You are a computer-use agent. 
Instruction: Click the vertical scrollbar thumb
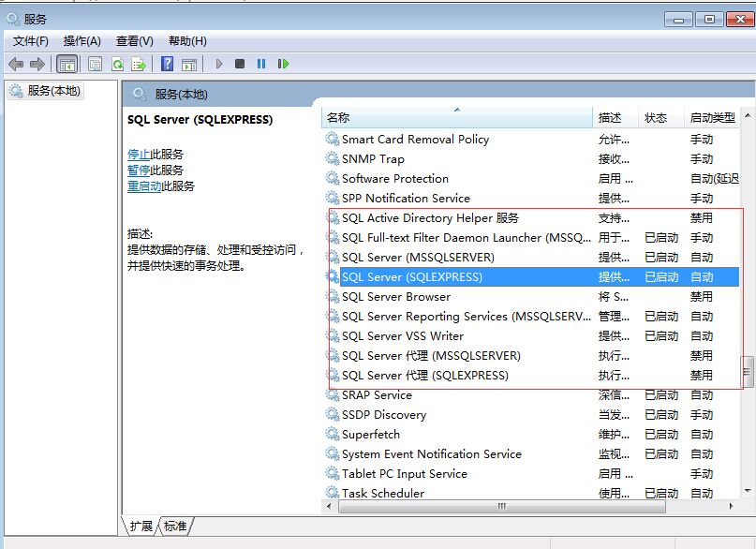click(x=748, y=372)
